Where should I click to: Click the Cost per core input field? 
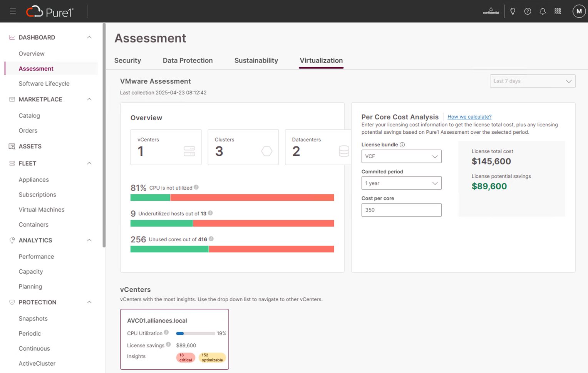point(401,210)
